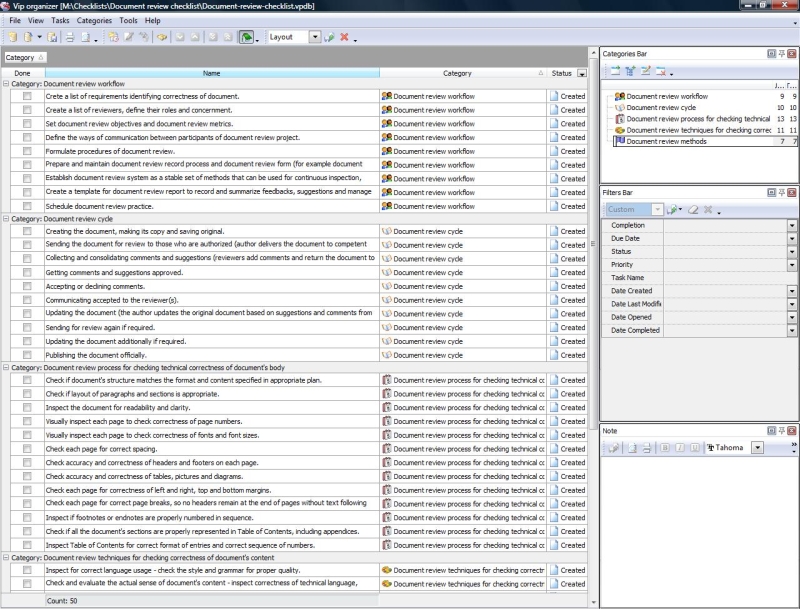Select 'Document review methods' in Categories Bar
Screen dimensions: 800x609
[666, 142]
